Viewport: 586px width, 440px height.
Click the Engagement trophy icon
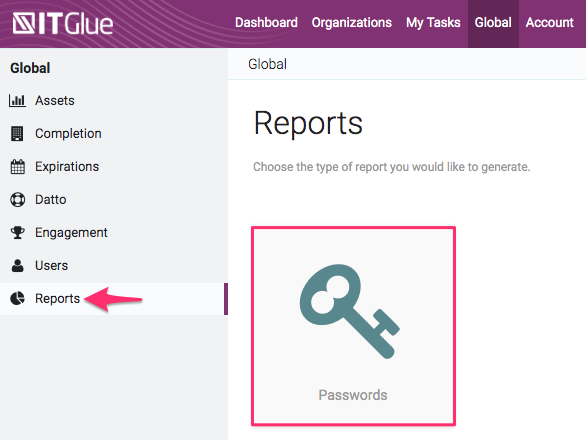click(x=18, y=233)
